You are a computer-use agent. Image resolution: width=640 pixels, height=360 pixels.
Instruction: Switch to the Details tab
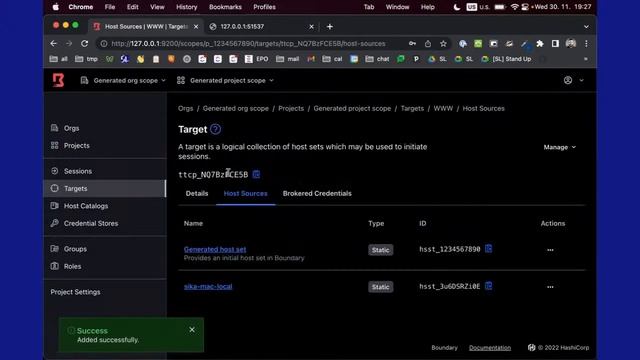click(197, 193)
